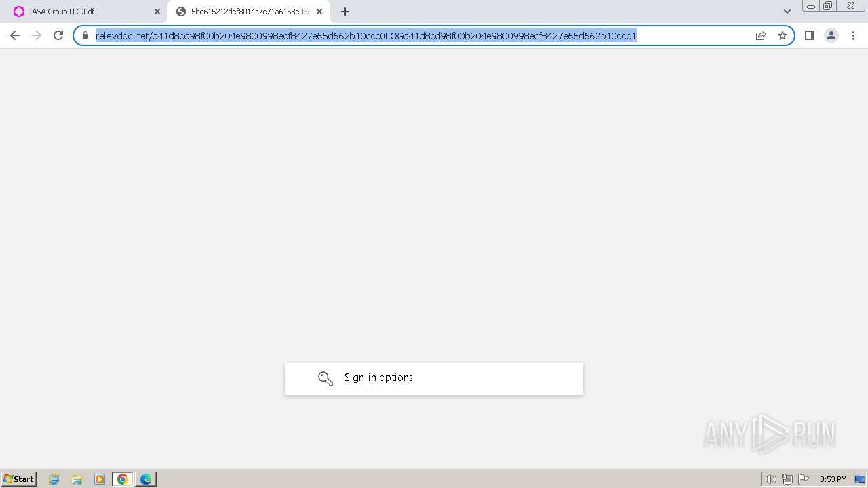
Task: Expand the tab search dropdown
Action: tap(787, 12)
